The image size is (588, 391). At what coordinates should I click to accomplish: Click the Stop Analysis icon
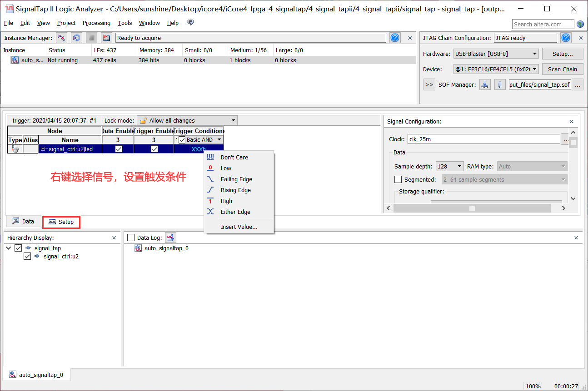pyautogui.click(x=91, y=38)
